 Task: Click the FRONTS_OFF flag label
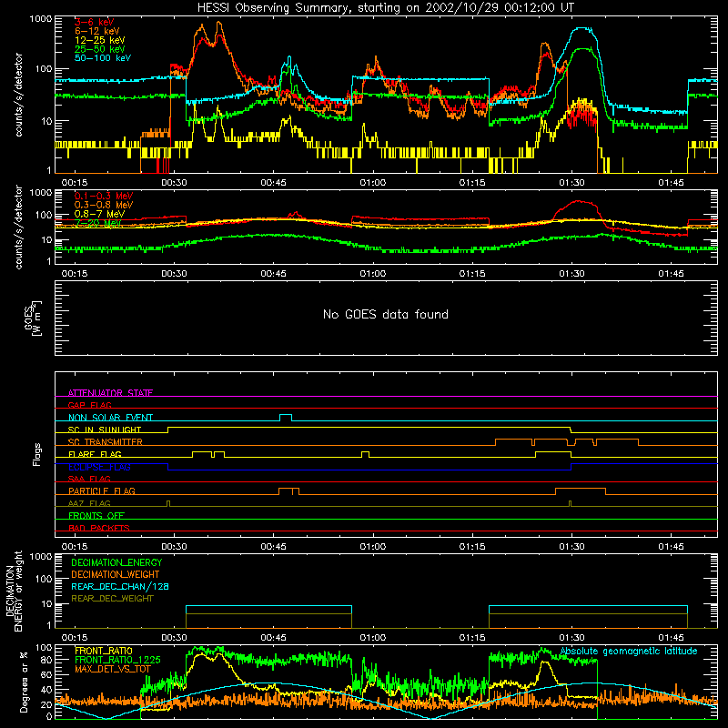tap(96, 515)
